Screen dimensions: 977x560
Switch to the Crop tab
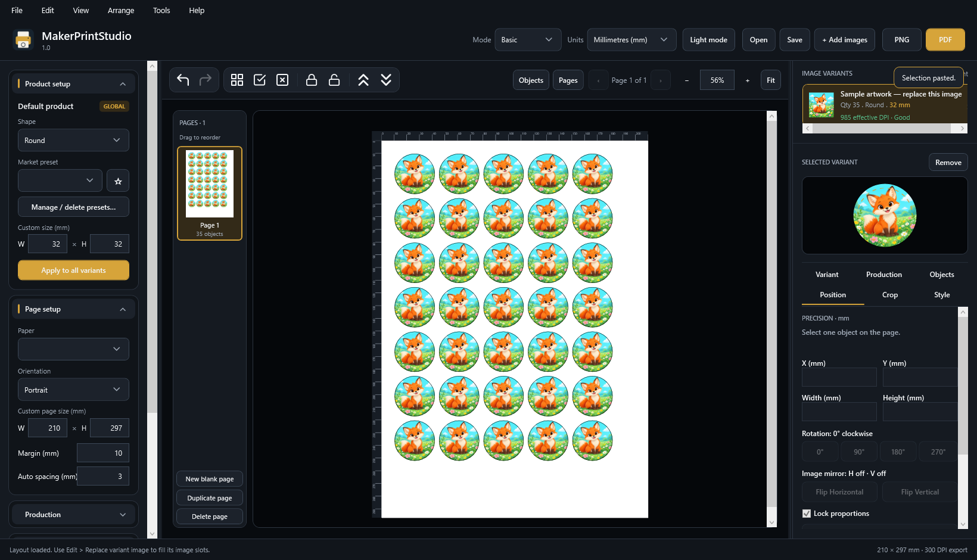(890, 295)
